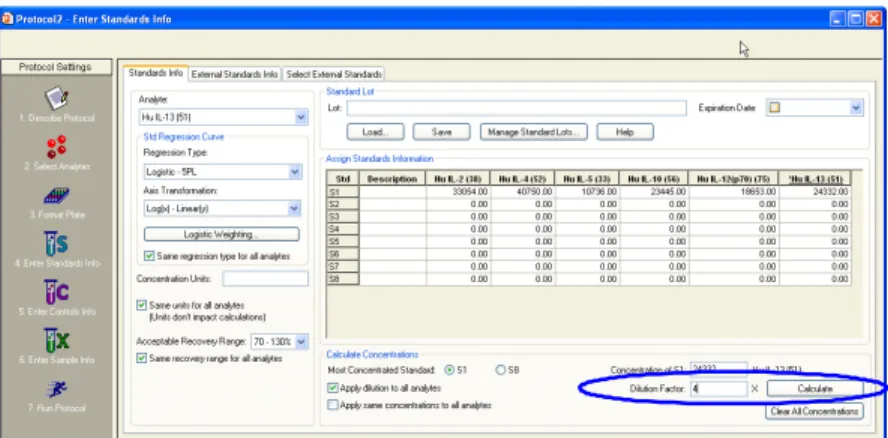The width and height of the screenshot is (888, 438).
Task: Open the Format Plate step icon
Action: [57, 196]
